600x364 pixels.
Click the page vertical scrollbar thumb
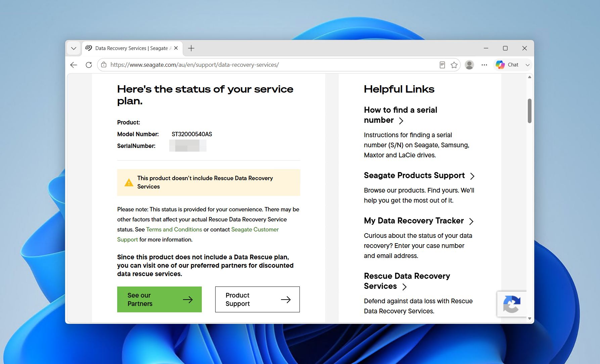(529, 111)
